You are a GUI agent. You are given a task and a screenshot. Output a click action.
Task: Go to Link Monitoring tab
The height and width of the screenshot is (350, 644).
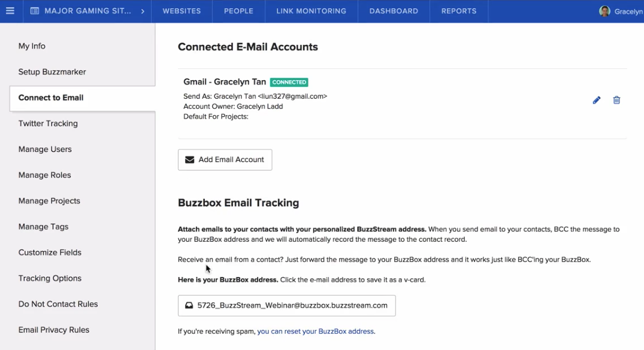(312, 11)
